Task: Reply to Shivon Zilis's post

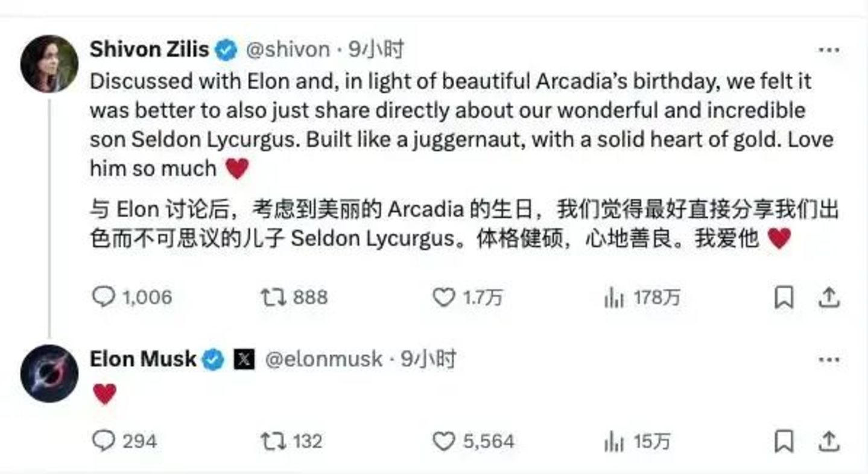Action: point(104,297)
